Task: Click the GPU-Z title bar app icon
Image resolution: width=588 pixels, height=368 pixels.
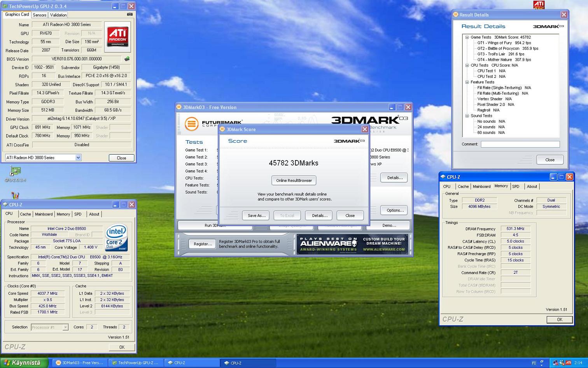Action: tap(5, 6)
